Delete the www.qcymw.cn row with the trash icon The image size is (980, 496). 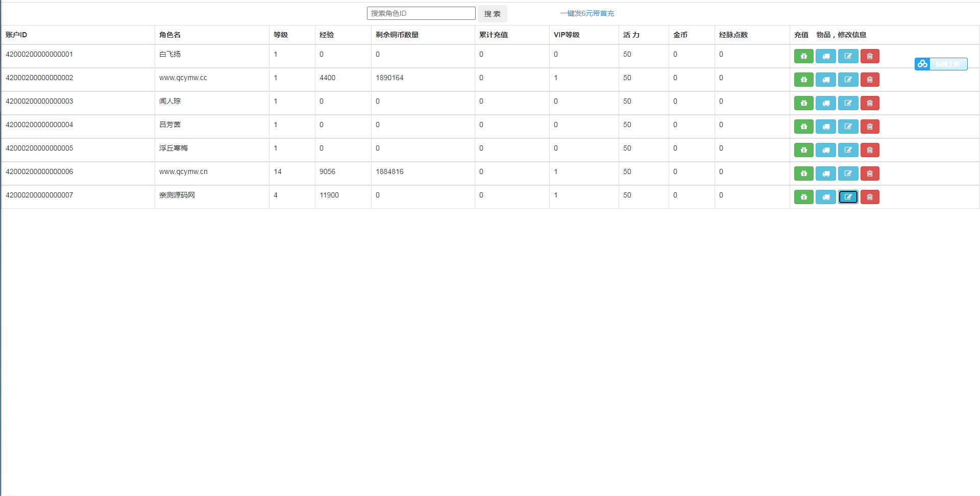click(x=870, y=173)
